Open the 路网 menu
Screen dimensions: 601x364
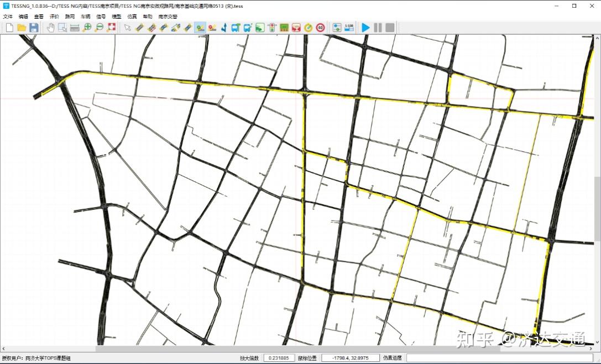[70, 17]
